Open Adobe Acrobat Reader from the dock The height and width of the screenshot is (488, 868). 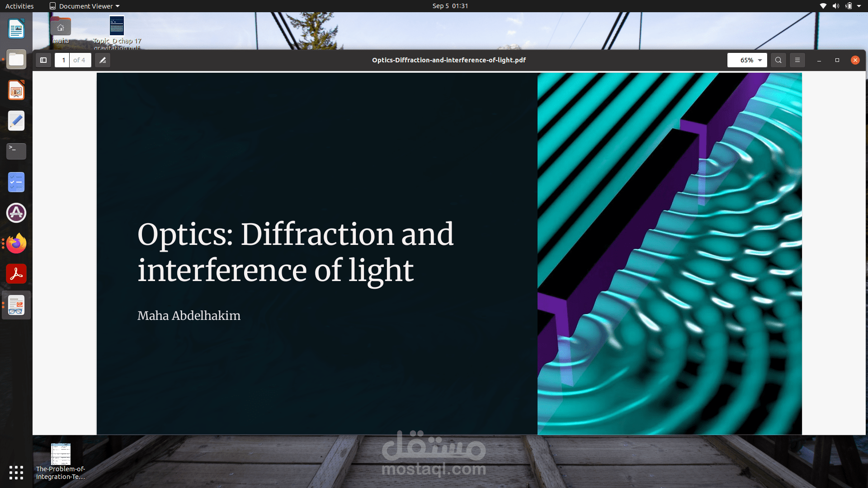point(16,273)
